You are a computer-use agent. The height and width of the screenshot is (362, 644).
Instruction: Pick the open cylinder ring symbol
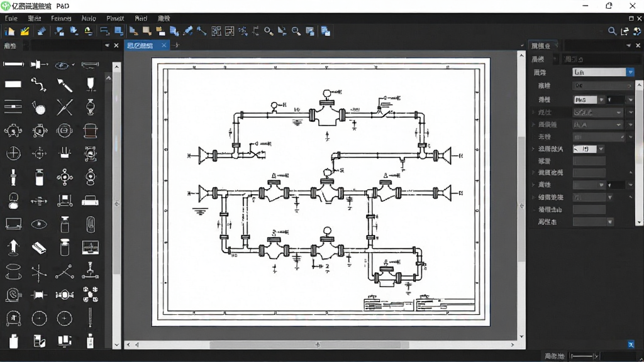pyautogui.click(x=13, y=271)
